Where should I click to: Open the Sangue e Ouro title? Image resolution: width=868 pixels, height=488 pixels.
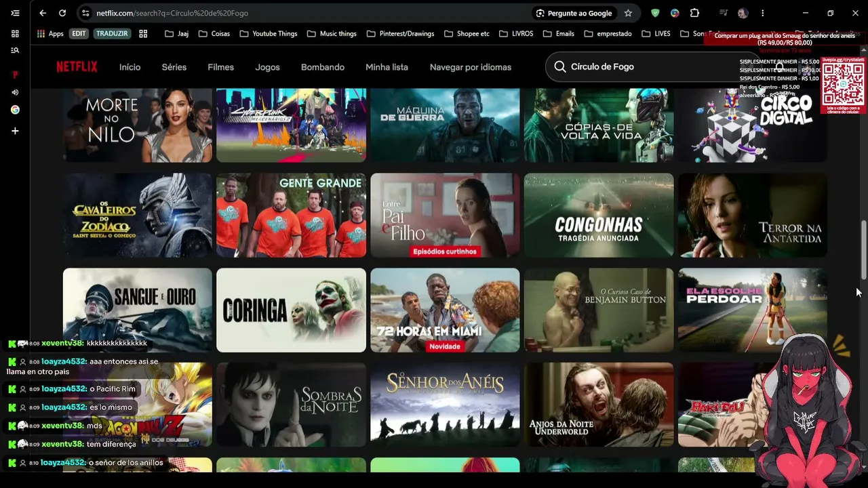(x=138, y=310)
